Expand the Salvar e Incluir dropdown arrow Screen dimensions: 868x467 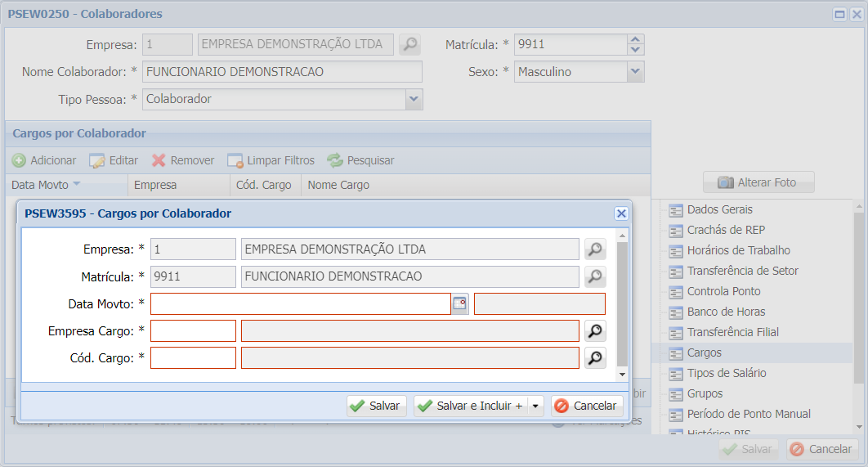[535, 406]
